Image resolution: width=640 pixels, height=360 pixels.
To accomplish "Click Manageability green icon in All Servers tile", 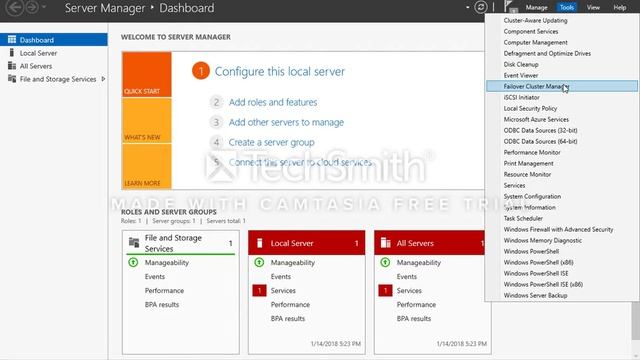I will click(x=385, y=262).
